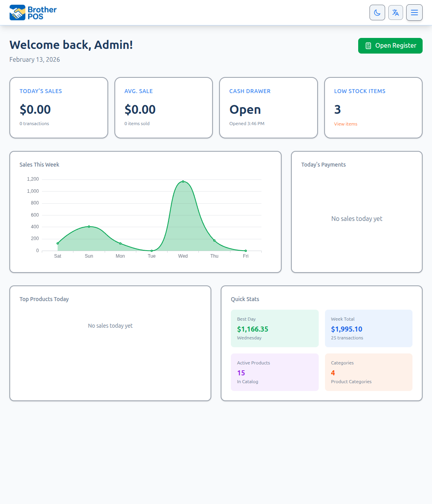This screenshot has height=504, width=432.
Task: Click the Wednesday peak point on the chart
Action: pos(183,181)
